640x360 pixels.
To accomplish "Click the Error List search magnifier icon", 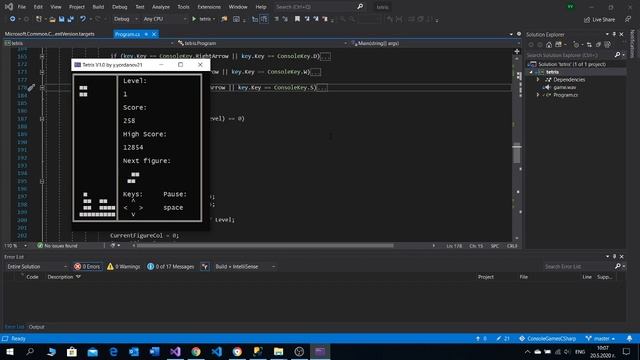I will click(x=618, y=266).
